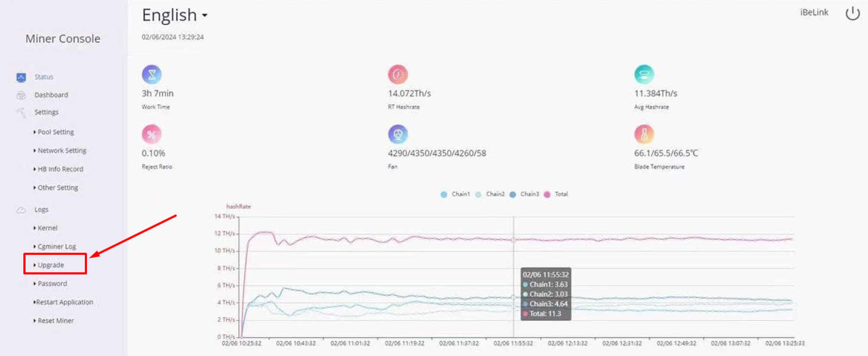This screenshot has height=356, width=868.
Task: Click the RT Hashrate gauge icon
Action: [x=398, y=75]
